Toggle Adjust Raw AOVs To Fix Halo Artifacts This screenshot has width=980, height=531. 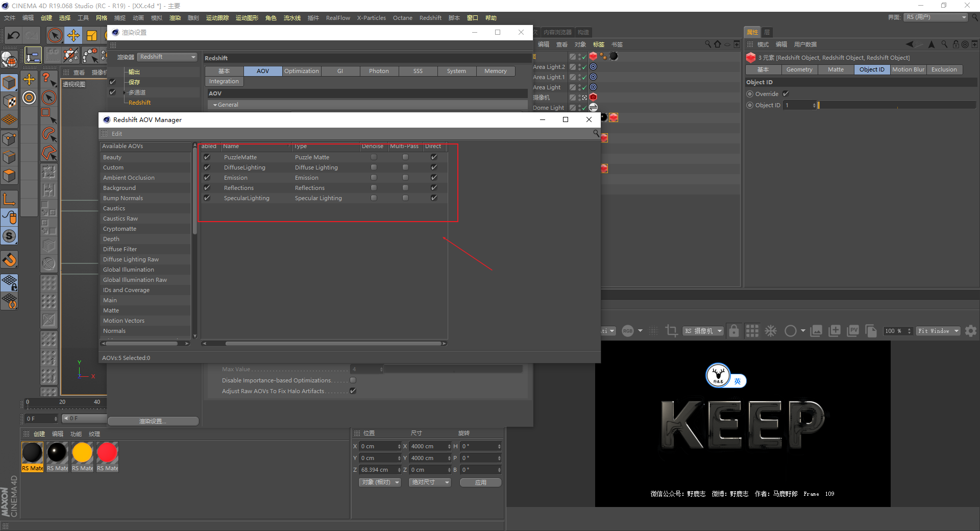[x=353, y=391]
